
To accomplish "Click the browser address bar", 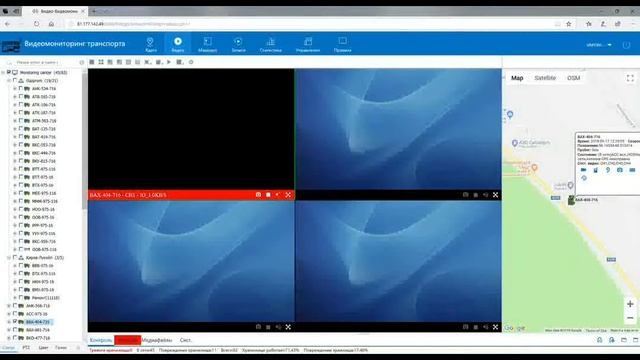I will click(310, 24).
